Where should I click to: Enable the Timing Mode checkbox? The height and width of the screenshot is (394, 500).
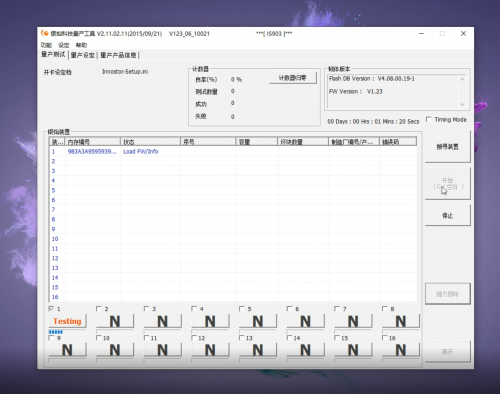click(x=429, y=119)
